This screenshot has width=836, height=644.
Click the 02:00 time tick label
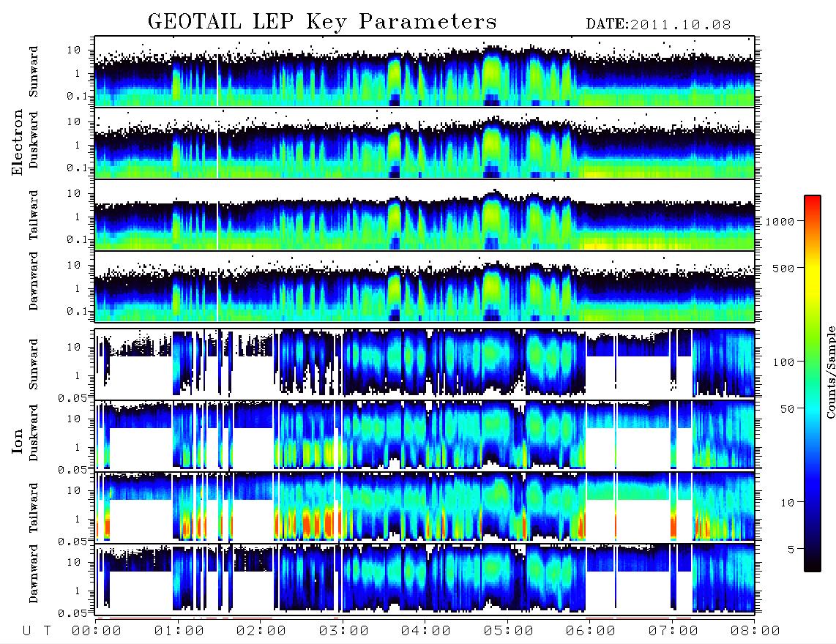click(261, 632)
